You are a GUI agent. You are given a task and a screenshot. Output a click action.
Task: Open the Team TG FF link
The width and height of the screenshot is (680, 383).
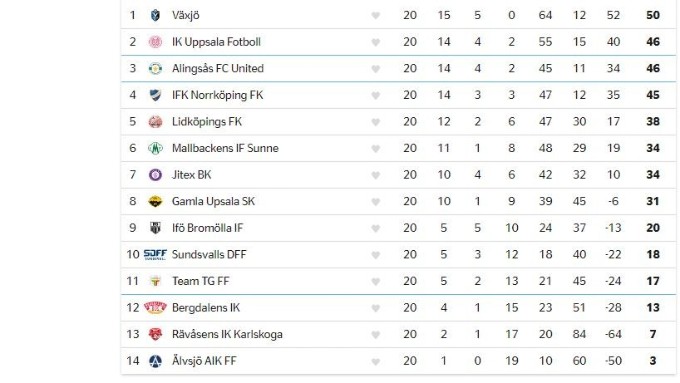(x=200, y=281)
